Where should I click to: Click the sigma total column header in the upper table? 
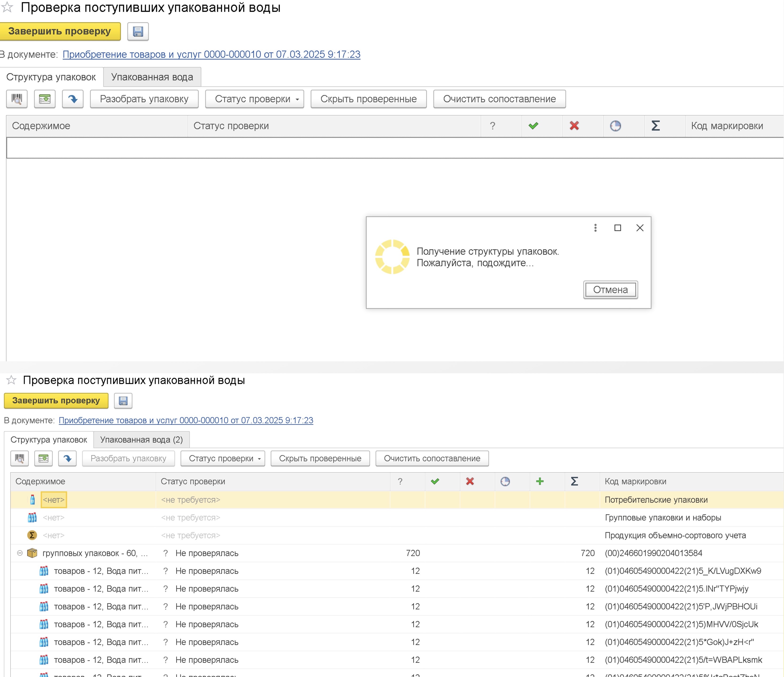[656, 126]
